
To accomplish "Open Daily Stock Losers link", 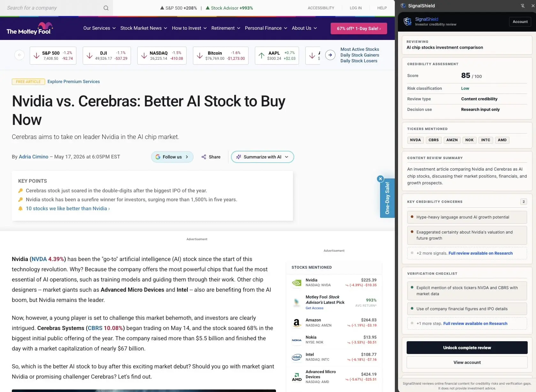I will [x=359, y=61].
